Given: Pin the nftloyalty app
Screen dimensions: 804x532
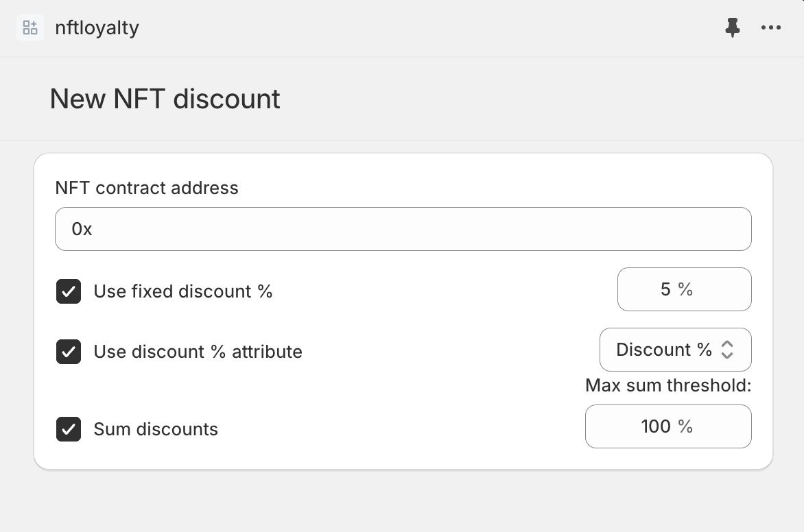Looking at the screenshot, I should tap(733, 27).
